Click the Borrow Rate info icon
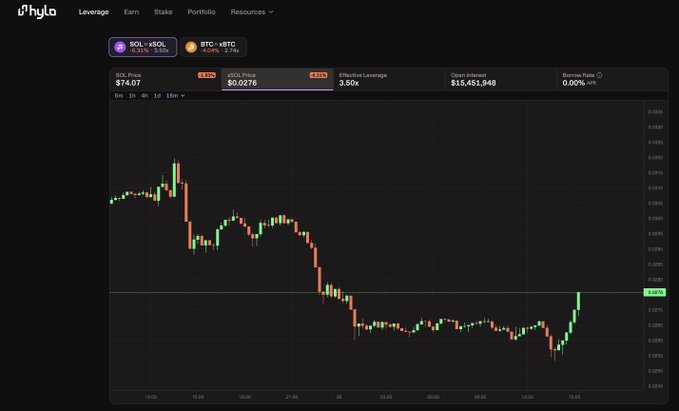This screenshot has height=411, width=679. click(x=599, y=75)
